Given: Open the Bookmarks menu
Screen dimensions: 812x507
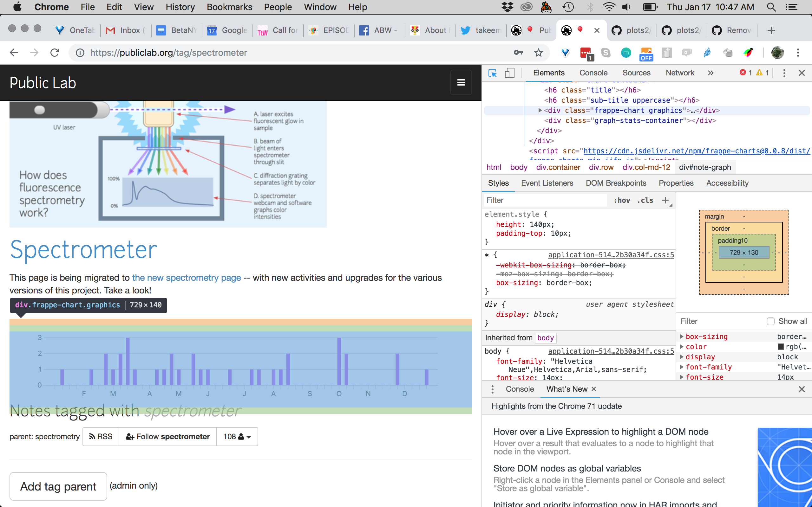Looking at the screenshot, I should [x=229, y=7].
